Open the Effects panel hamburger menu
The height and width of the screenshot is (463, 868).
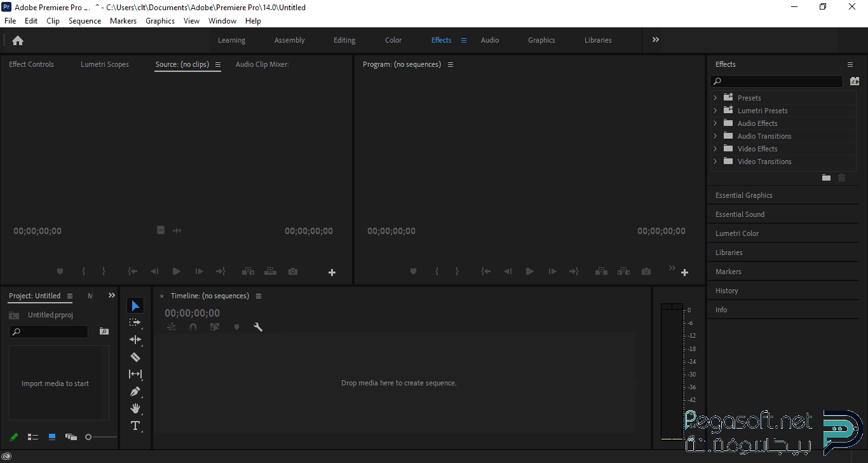[x=850, y=64]
